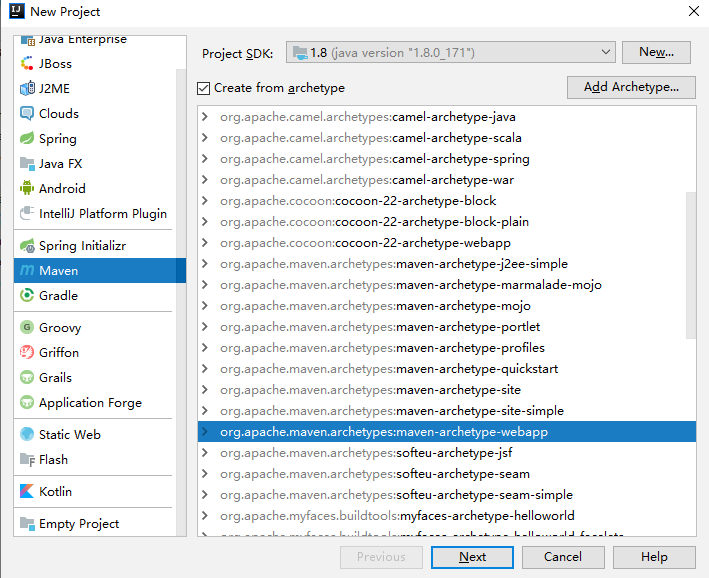
Task: Select camel-archetype-war archetype
Action: pyautogui.click(x=447, y=180)
